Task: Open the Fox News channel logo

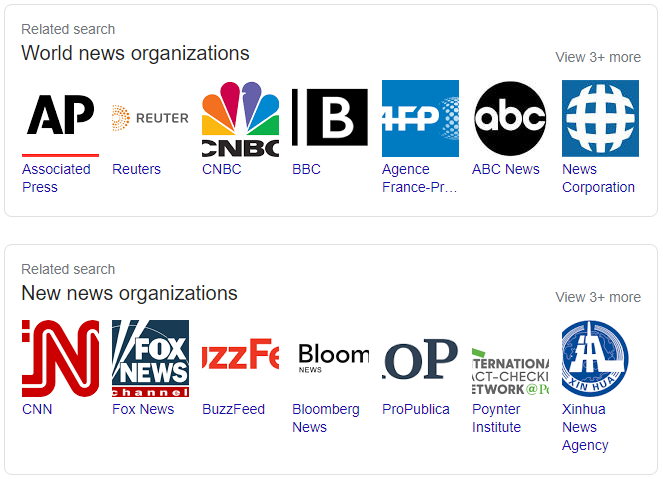Action: click(x=151, y=359)
